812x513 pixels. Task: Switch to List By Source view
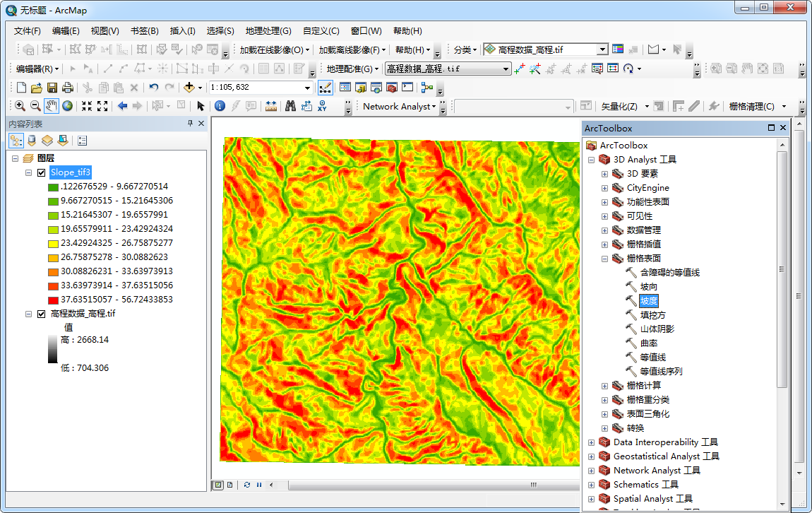pyautogui.click(x=32, y=141)
